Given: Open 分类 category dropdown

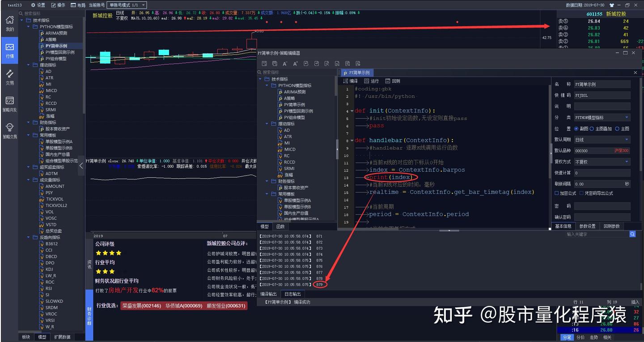Looking at the screenshot, I should tap(602, 117).
